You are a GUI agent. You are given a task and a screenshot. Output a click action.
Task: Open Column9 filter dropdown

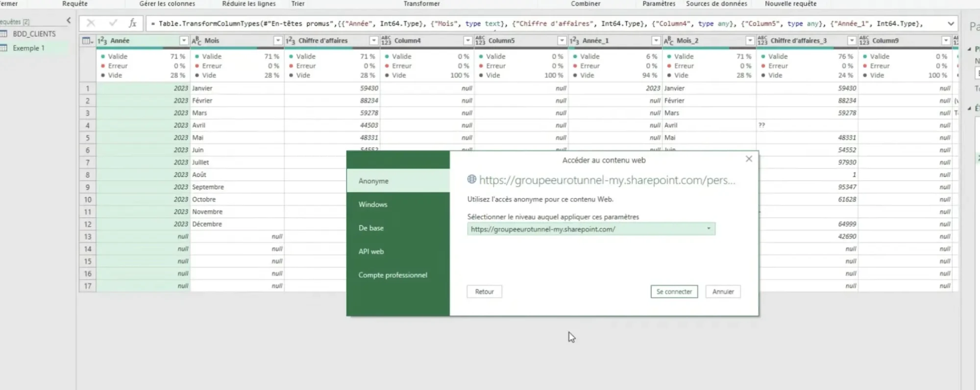pos(946,41)
